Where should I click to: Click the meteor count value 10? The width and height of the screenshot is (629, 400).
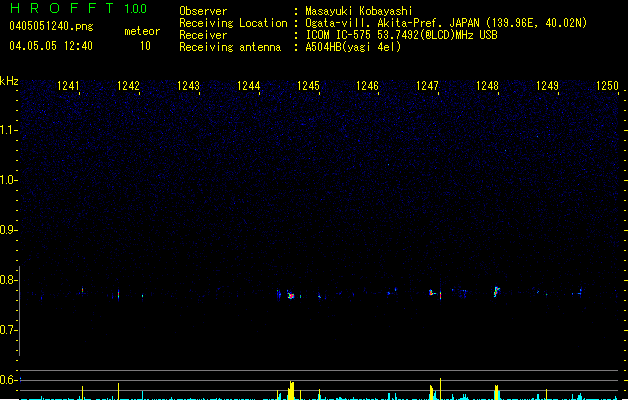145,46
